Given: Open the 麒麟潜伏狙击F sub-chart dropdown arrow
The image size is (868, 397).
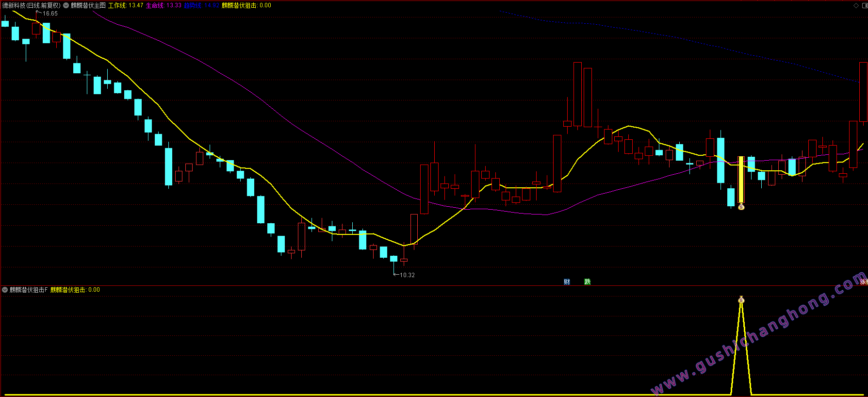Looking at the screenshot, I should (x=5, y=290).
